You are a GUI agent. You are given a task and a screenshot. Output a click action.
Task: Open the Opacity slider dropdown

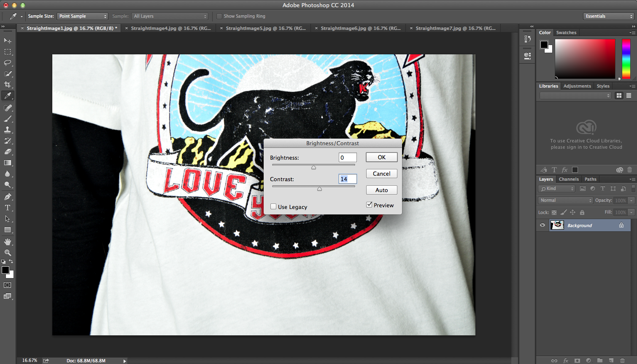coord(632,201)
